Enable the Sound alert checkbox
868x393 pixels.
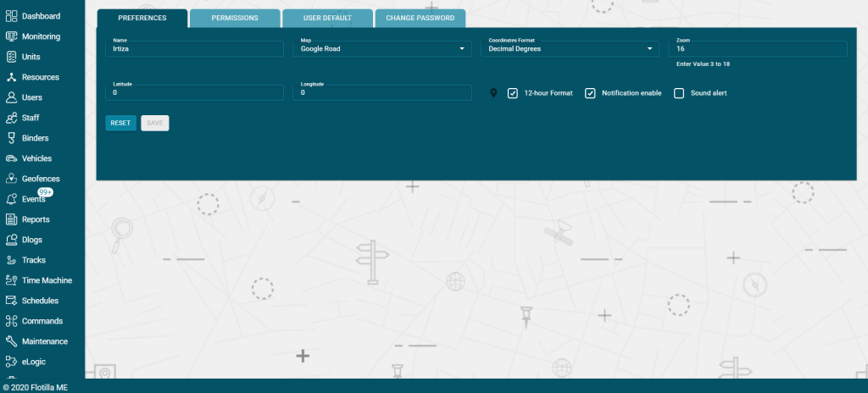pyautogui.click(x=679, y=93)
